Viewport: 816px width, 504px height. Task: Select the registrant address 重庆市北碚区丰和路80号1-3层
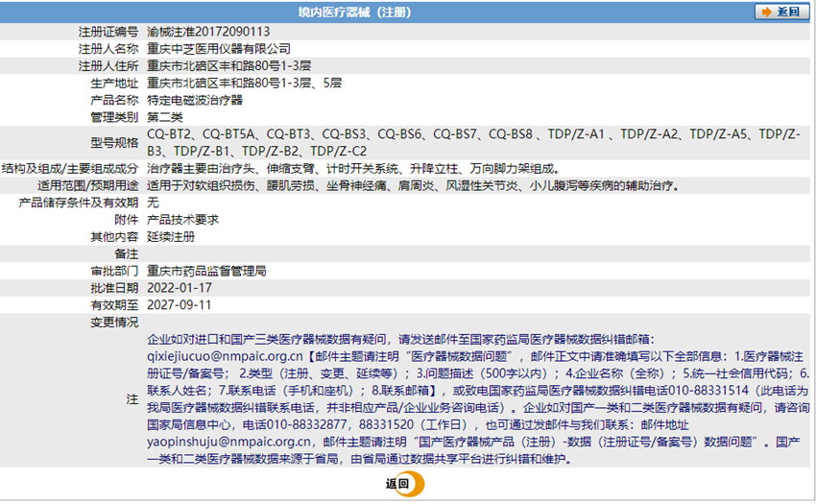[x=229, y=66]
